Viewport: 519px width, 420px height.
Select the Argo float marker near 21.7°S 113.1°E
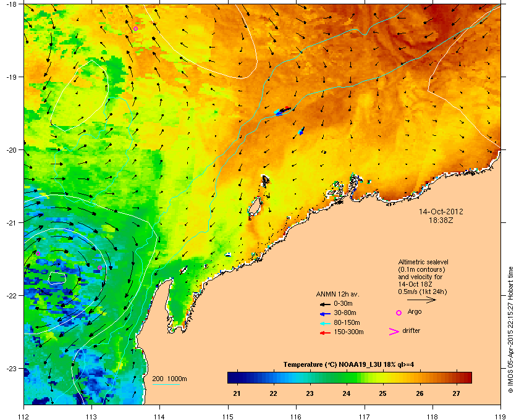(x=99, y=267)
